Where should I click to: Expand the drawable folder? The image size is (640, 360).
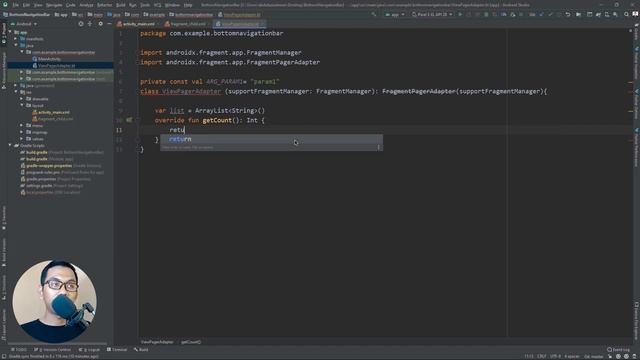pyautogui.click(x=22, y=98)
